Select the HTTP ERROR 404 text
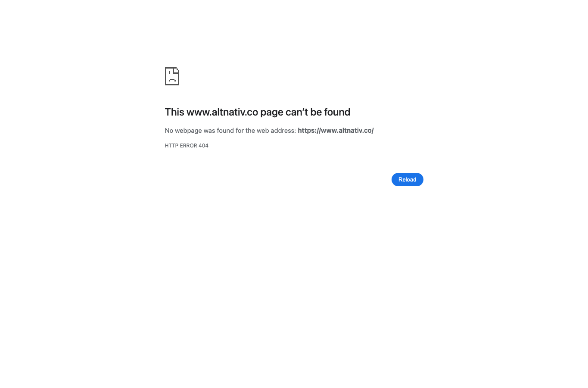This screenshot has width=588, height=388. [x=187, y=146]
